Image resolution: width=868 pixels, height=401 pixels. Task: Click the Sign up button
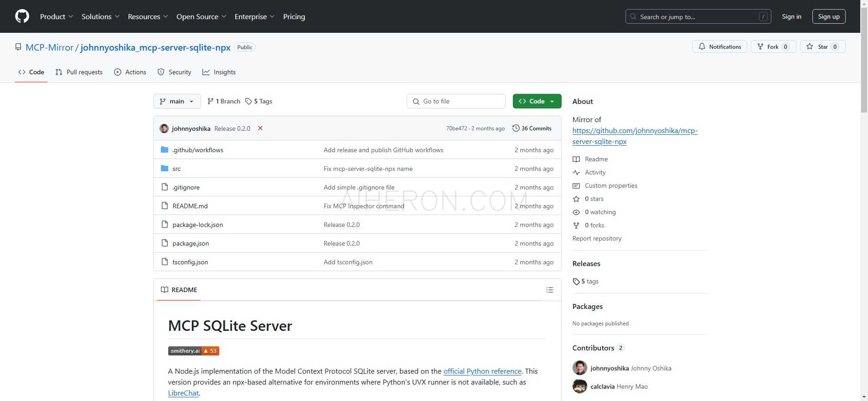click(x=829, y=16)
